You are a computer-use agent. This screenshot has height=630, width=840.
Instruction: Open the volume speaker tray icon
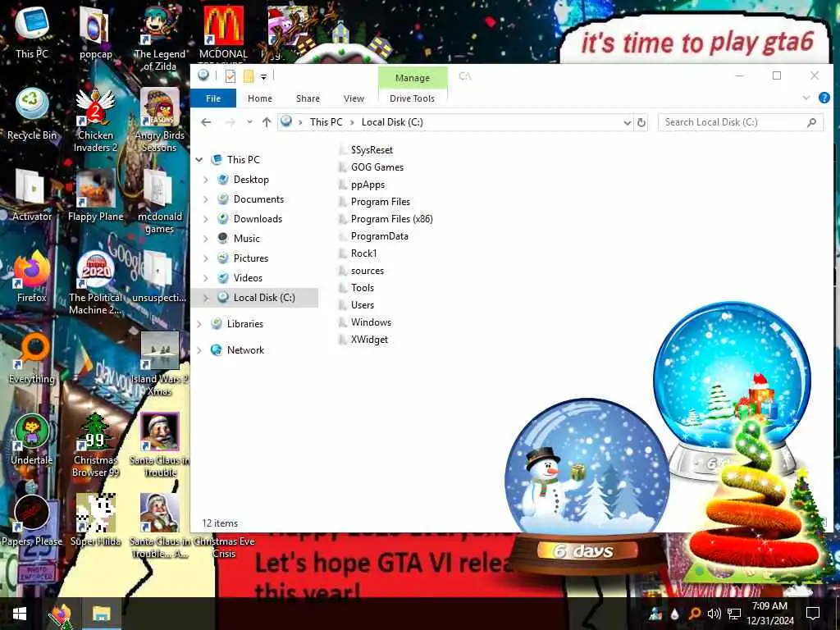(714, 614)
